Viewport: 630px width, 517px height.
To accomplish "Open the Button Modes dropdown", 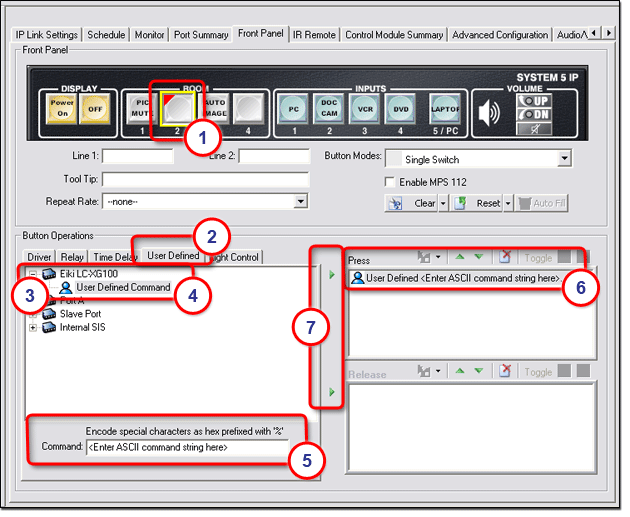I will coord(564,159).
